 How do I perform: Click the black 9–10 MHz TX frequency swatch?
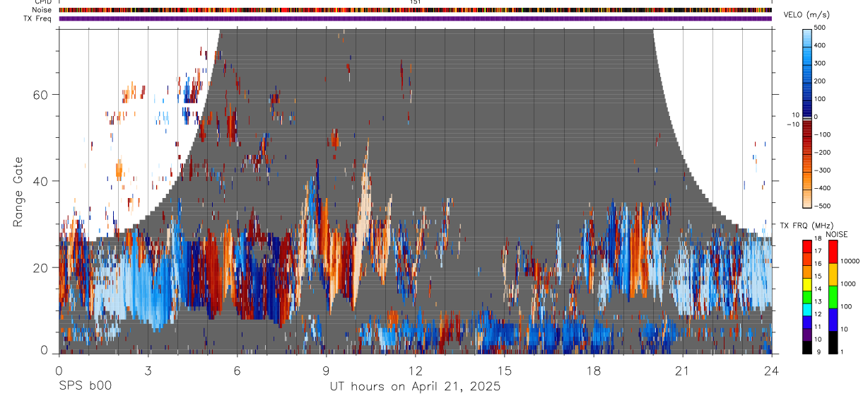click(807, 347)
